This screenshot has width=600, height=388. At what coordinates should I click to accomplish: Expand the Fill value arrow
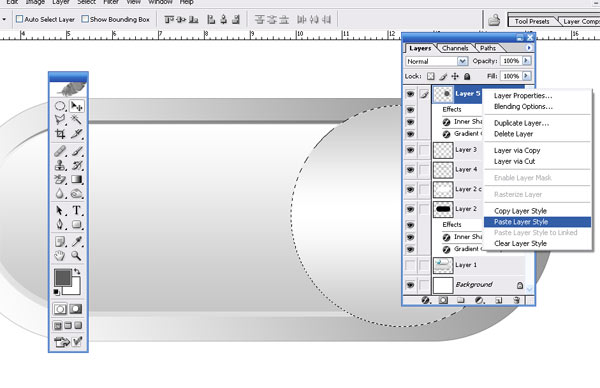pyautogui.click(x=527, y=76)
